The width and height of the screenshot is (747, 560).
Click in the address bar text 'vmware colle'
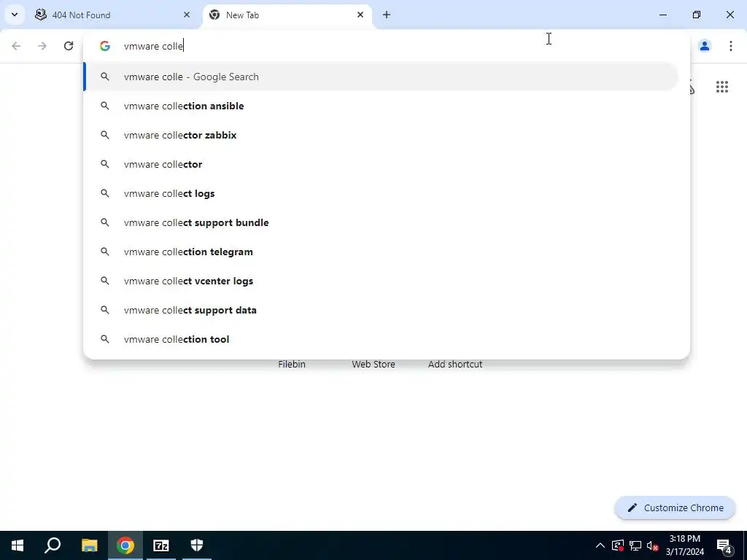coord(153,46)
